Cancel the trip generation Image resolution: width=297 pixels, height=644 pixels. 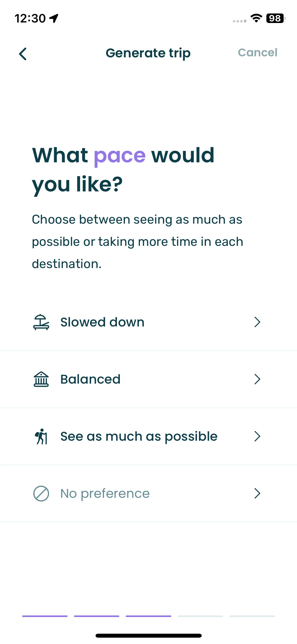pyautogui.click(x=258, y=53)
